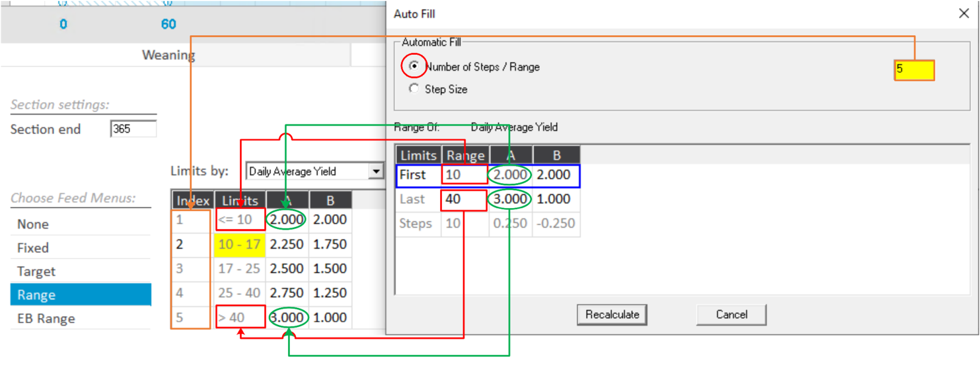Close the Auto Fill dialog
The height and width of the screenshot is (367, 980).
coord(963,14)
